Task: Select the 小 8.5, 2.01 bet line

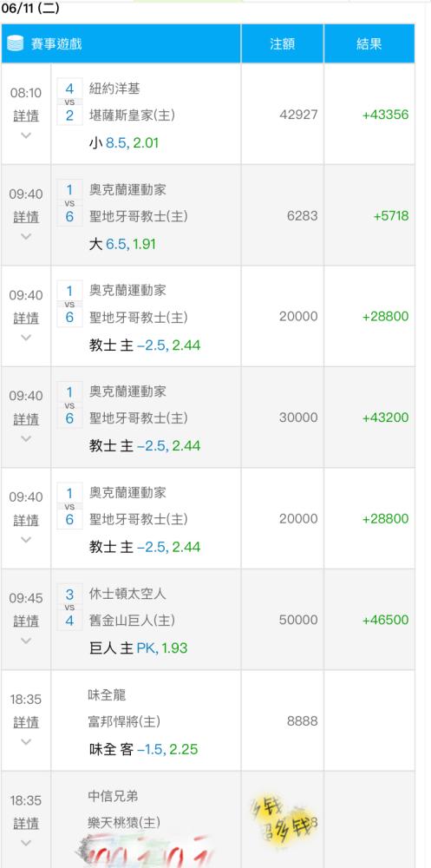Action: click(124, 143)
